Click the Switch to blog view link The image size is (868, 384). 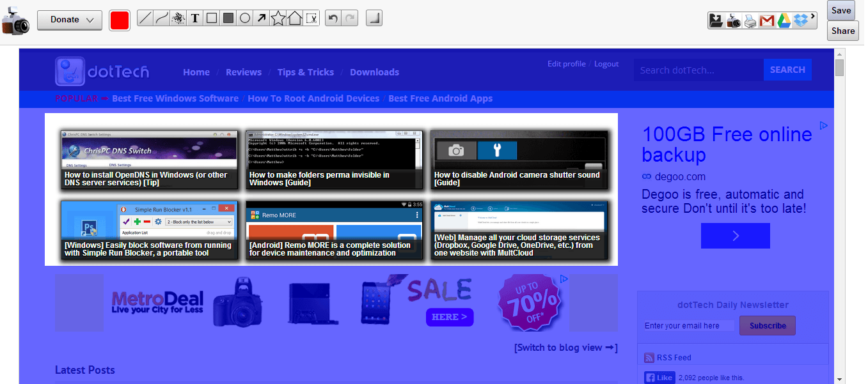point(566,348)
